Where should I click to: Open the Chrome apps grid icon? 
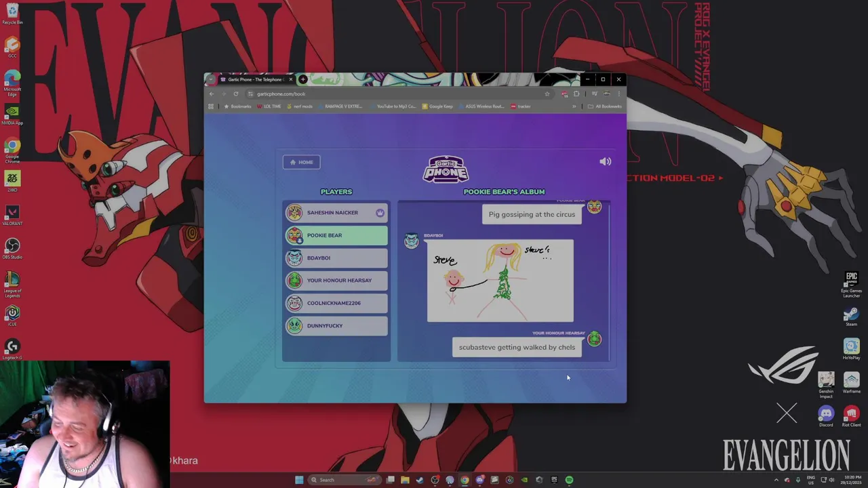pyautogui.click(x=211, y=106)
